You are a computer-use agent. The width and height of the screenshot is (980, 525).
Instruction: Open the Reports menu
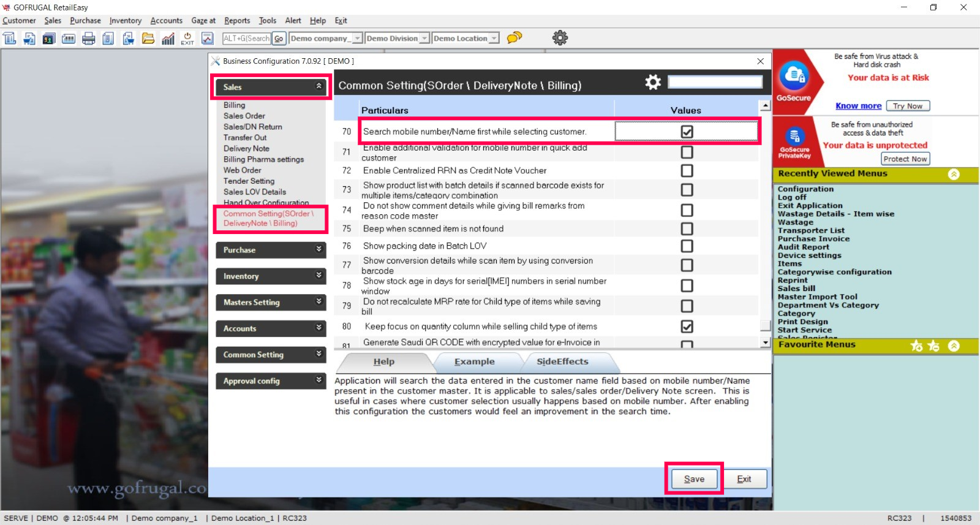tap(237, 21)
